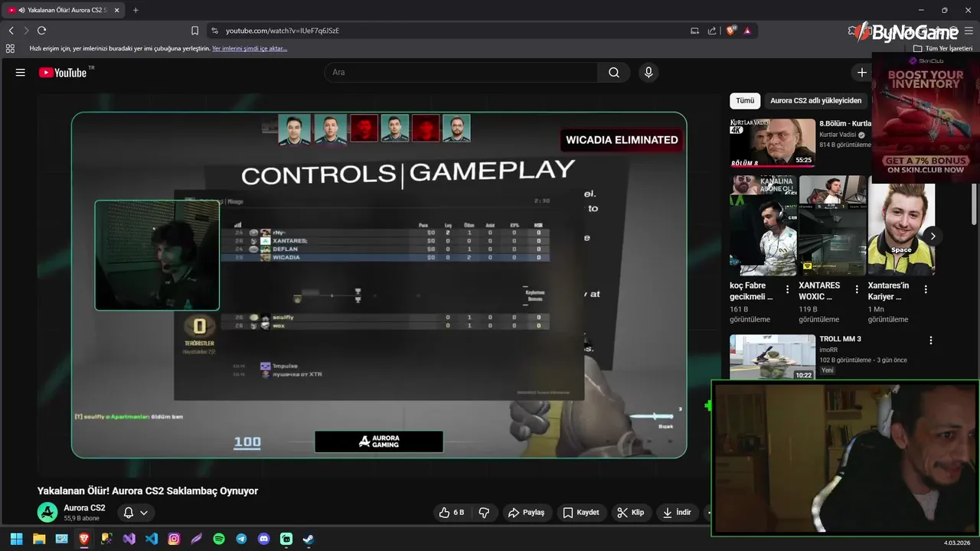980x551 pixels.
Task: Open the Windows Start menu
Action: point(16,539)
